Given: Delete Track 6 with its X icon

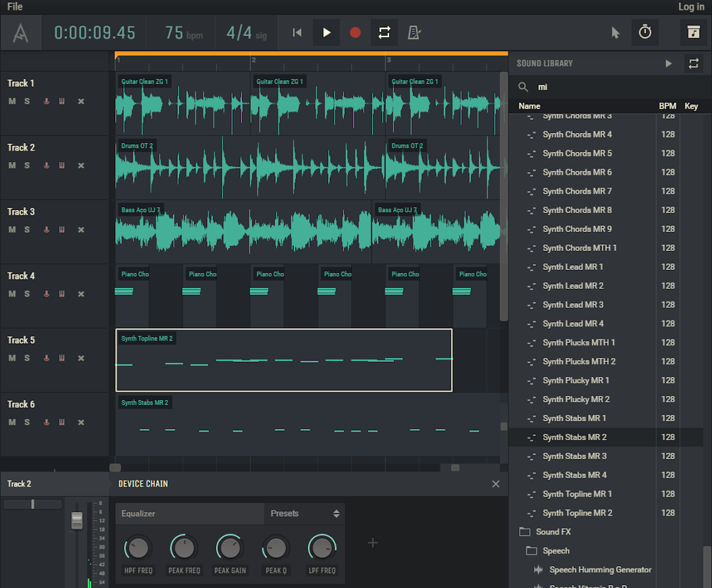Looking at the screenshot, I should 81,422.
